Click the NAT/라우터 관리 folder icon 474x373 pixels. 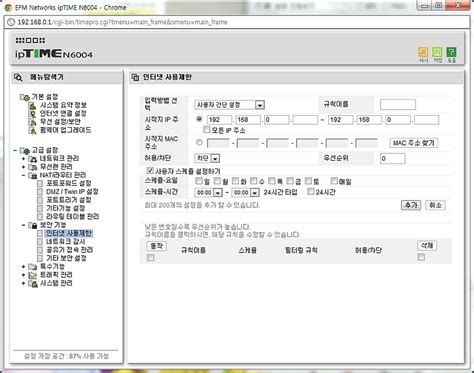pyautogui.click(x=33, y=175)
